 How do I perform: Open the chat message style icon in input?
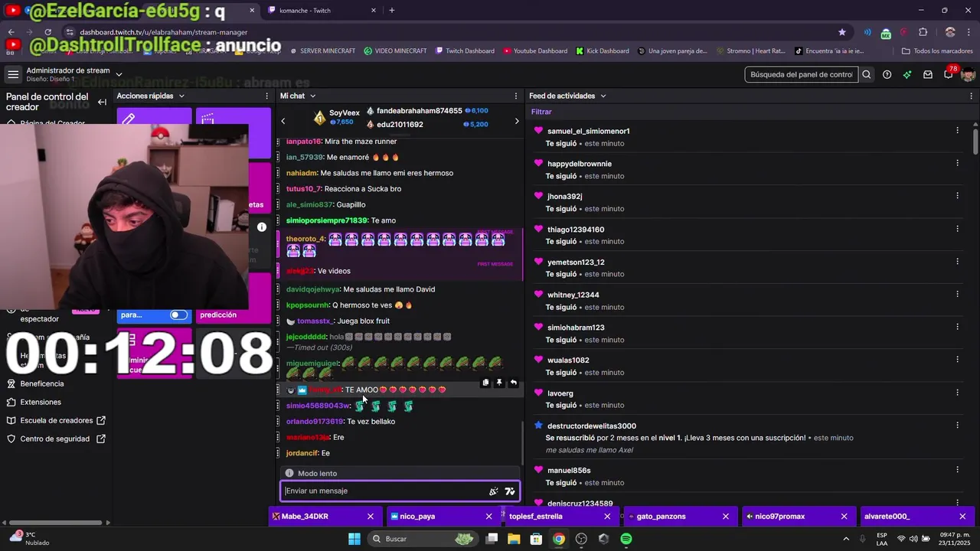coord(510,491)
